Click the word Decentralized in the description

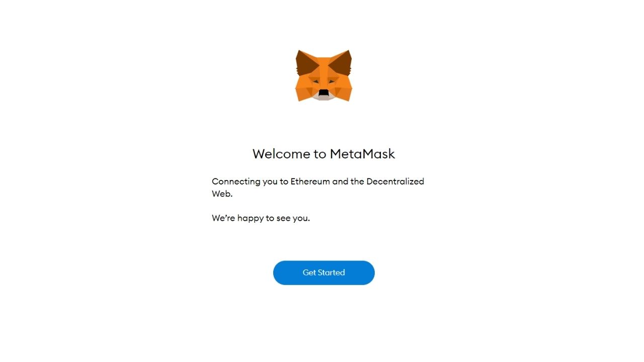click(x=395, y=182)
